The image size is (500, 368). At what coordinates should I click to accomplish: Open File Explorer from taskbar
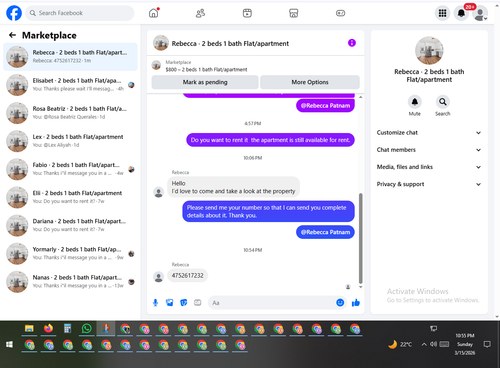pyautogui.click(x=29, y=329)
